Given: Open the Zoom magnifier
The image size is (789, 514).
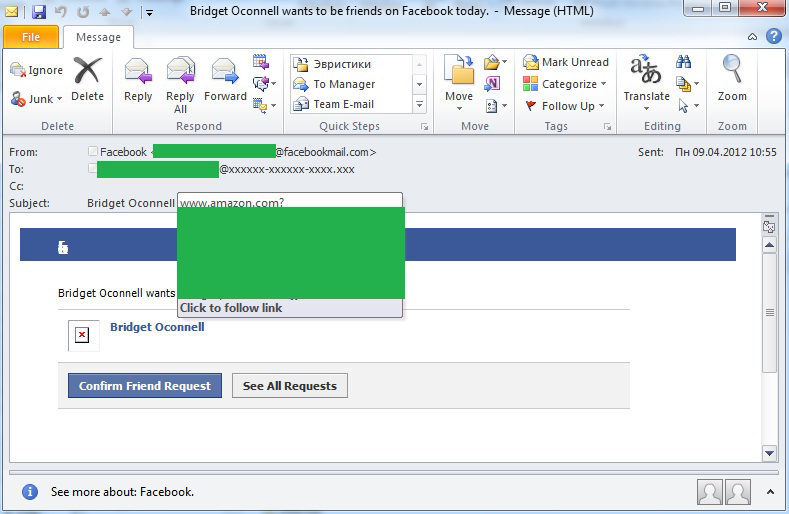Looking at the screenshot, I should pos(732,80).
